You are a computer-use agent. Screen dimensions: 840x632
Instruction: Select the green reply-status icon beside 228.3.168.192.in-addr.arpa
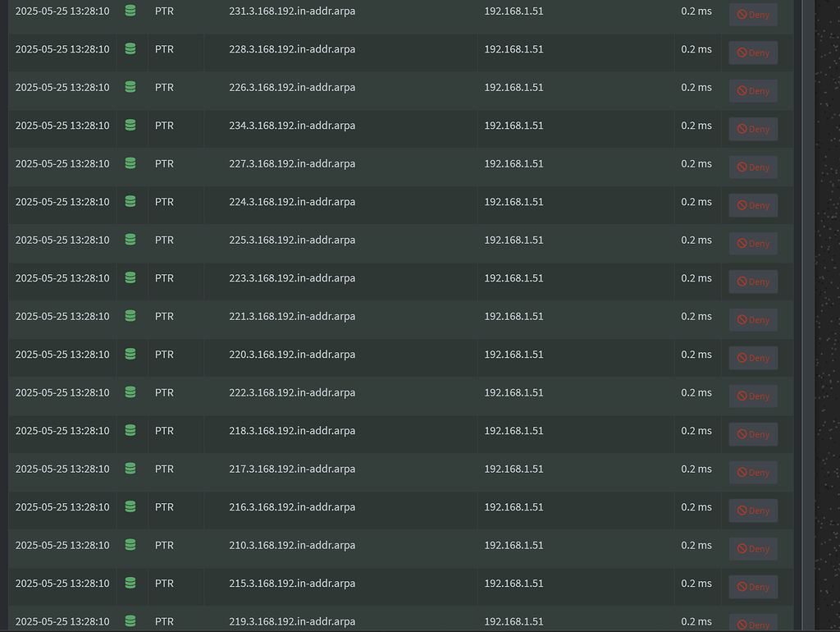point(130,49)
